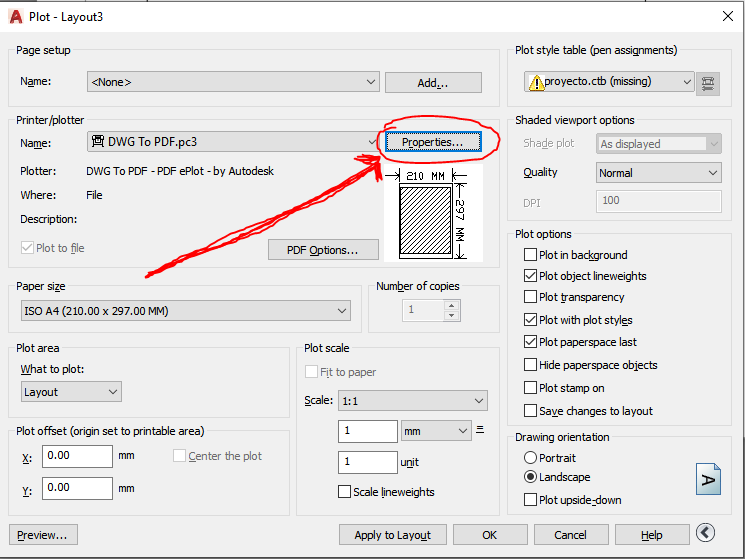Enable Hide paperspace objects
Screen dimensions: 745x559
[x=530, y=365]
